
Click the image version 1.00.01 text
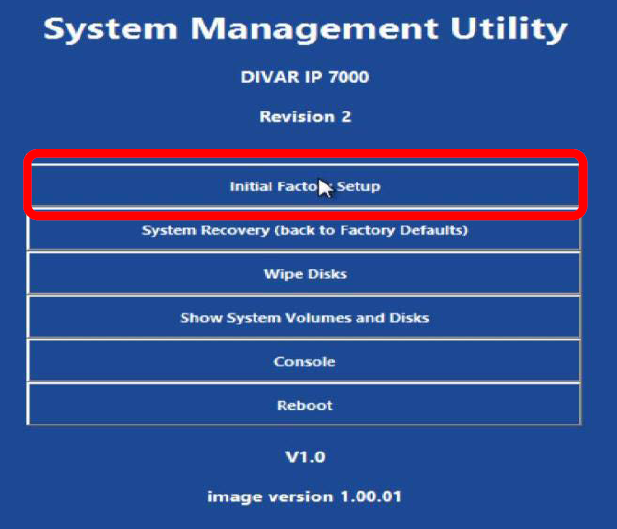pyautogui.click(x=305, y=497)
